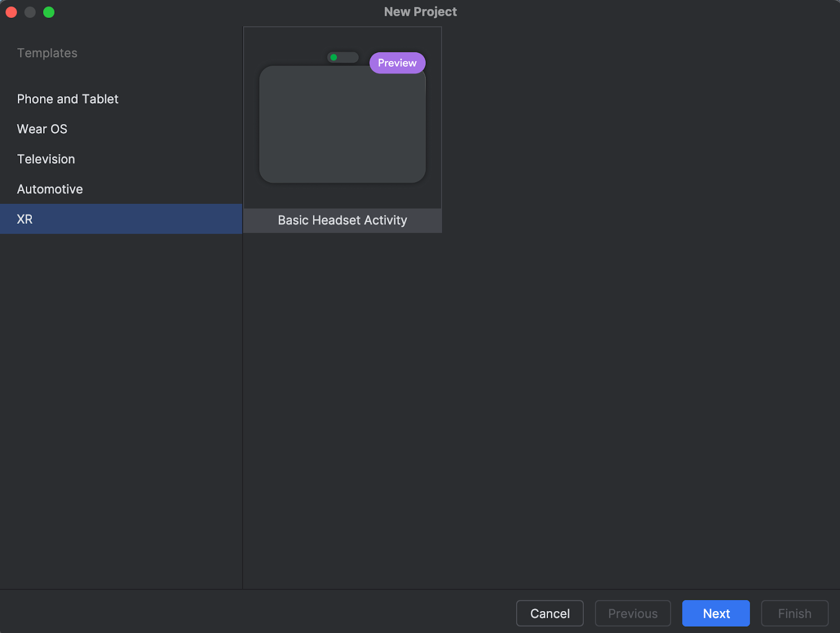Click the green indicator dot on the headset preview
The height and width of the screenshot is (633, 840).
tap(334, 57)
